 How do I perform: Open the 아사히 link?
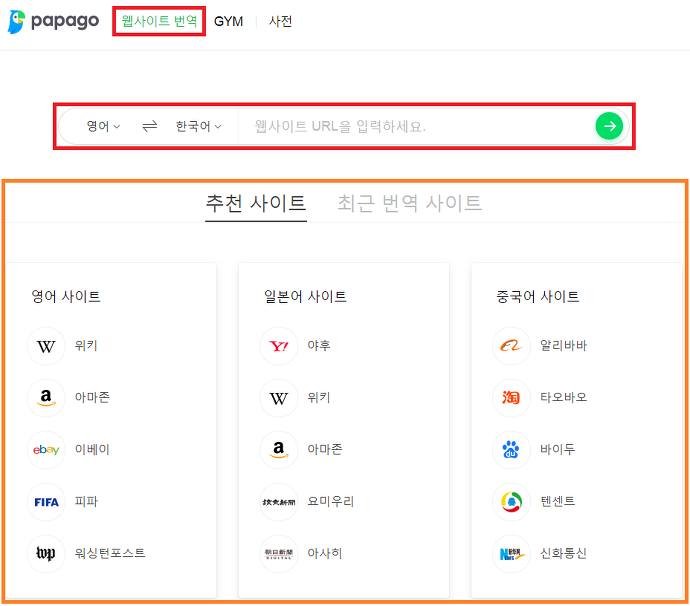tap(324, 553)
